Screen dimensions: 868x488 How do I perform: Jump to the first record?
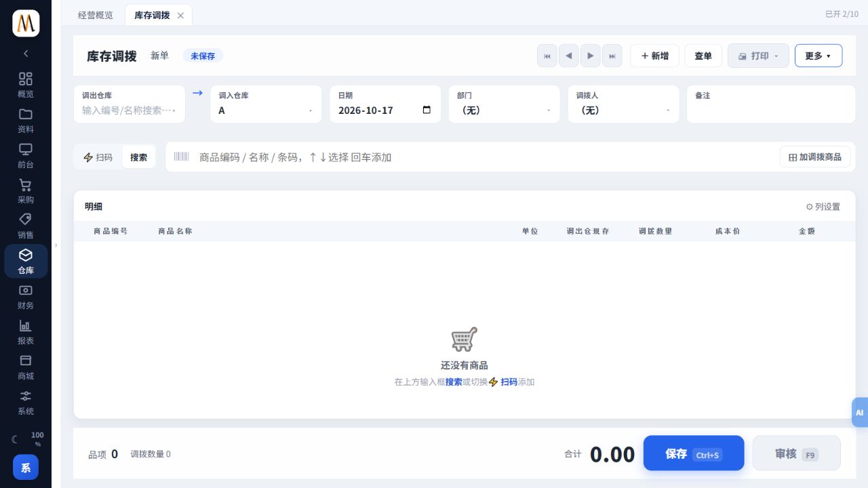[x=547, y=56]
